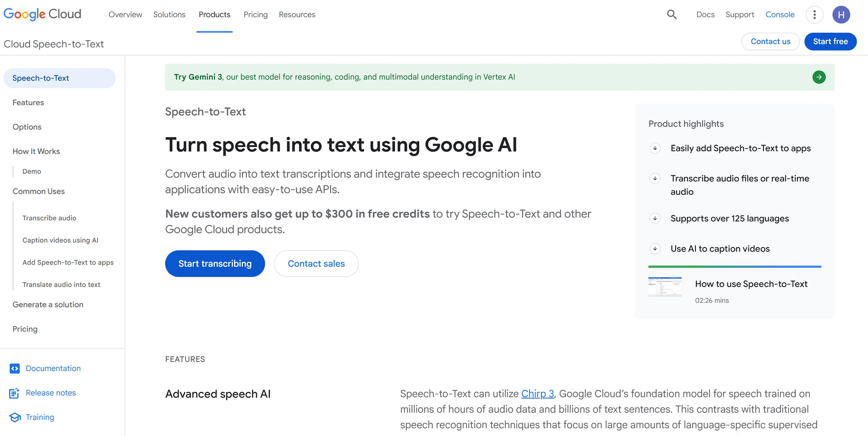Click the Start transcribing button
Image resolution: width=868 pixels, height=436 pixels.
(x=215, y=264)
